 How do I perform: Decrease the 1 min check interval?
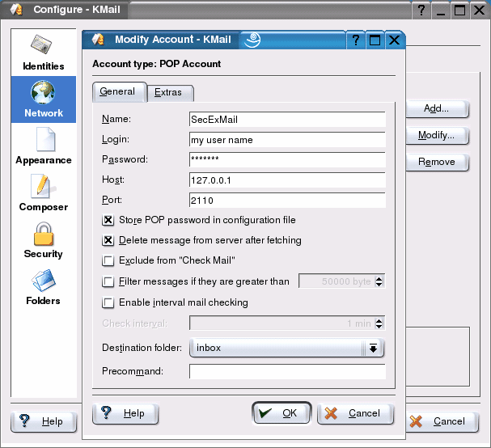pos(379,326)
